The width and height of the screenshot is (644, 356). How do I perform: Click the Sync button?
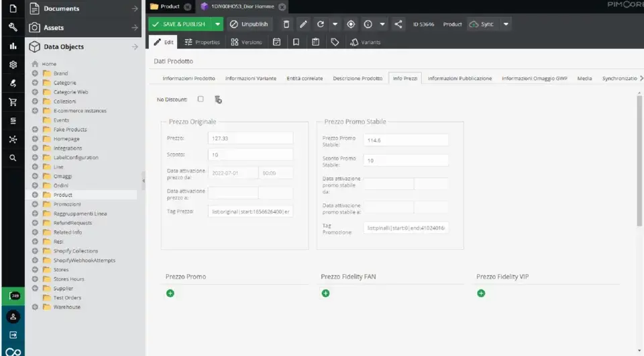click(x=482, y=24)
